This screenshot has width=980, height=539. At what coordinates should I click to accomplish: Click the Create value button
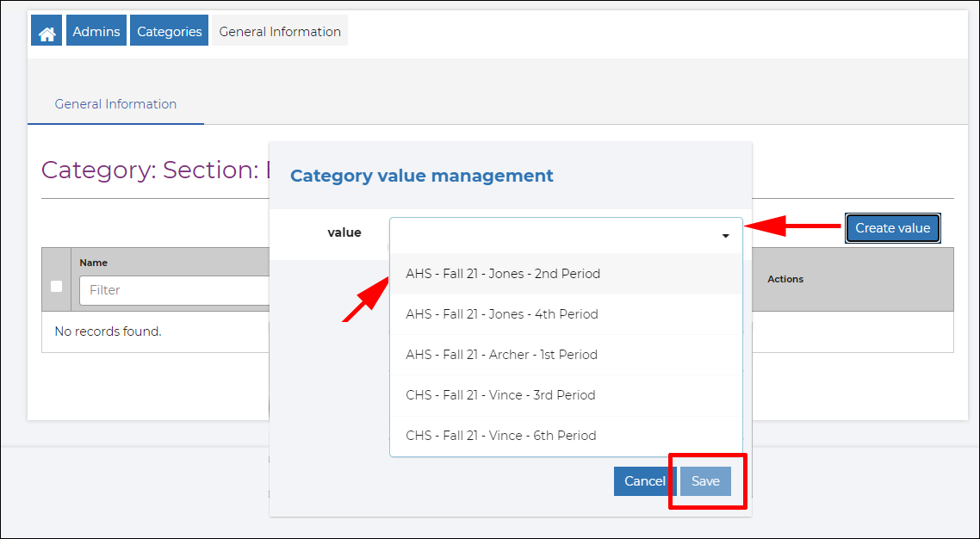tap(892, 228)
